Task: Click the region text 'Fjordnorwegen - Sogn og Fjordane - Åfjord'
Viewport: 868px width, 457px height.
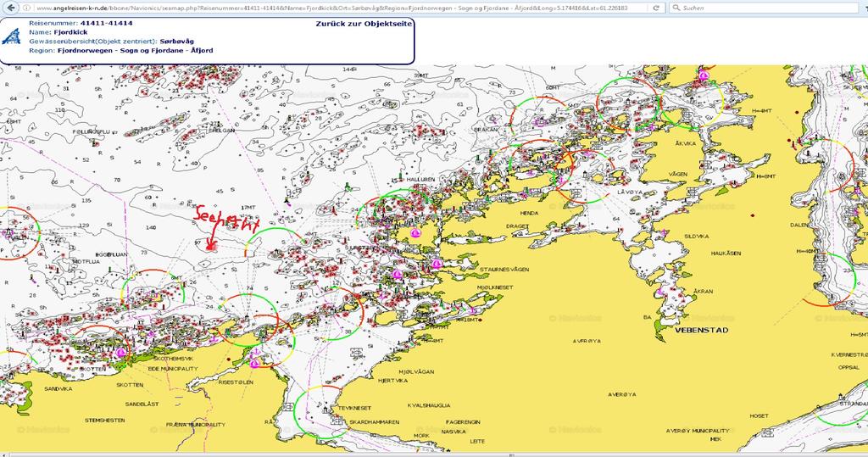Action: (134, 50)
